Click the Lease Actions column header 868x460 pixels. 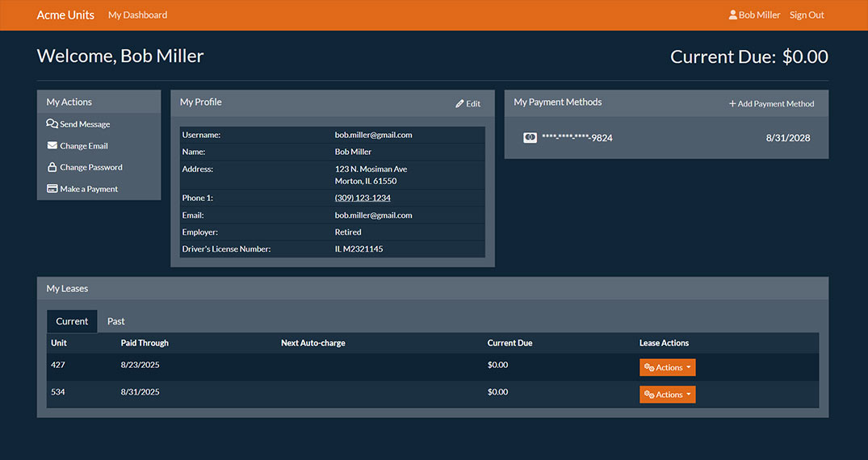click(x=664, y=343)
